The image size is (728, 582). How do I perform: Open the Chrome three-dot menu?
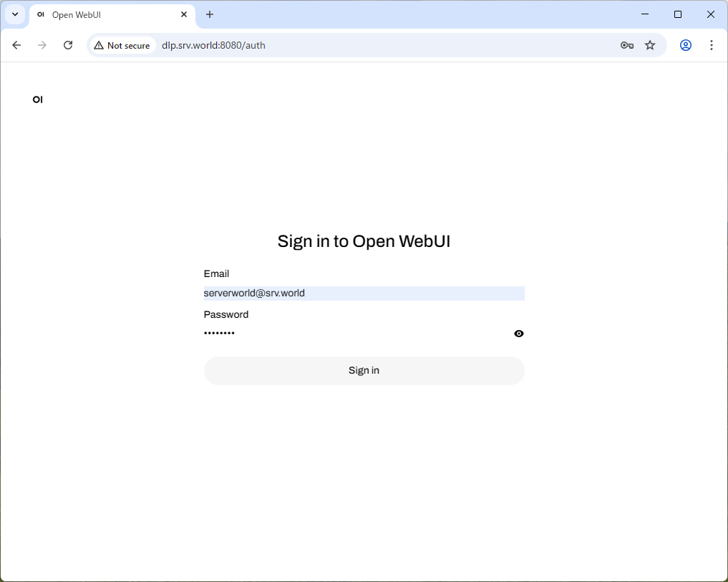tap(712, 45)
